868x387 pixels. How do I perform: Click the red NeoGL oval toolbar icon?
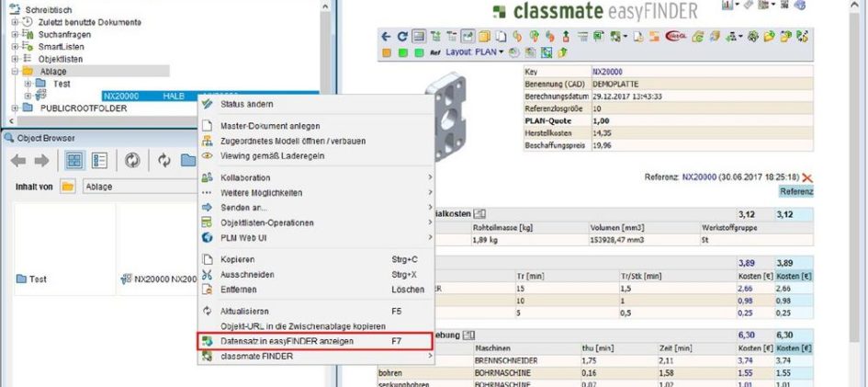[676, 37]
